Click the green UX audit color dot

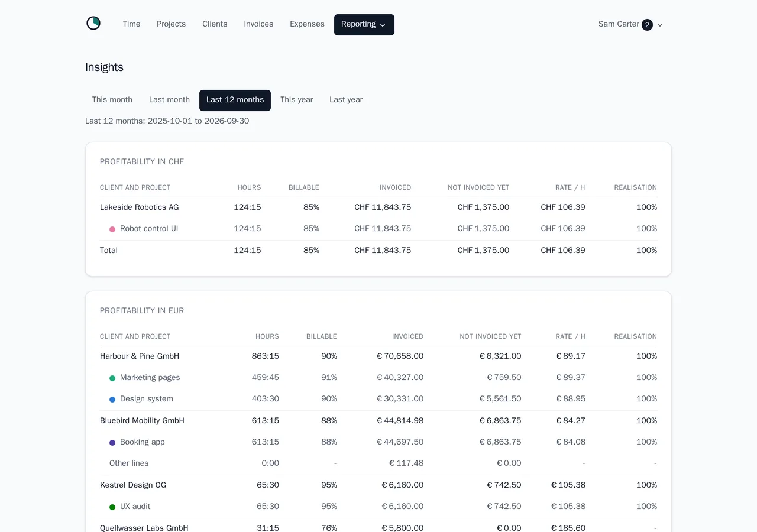coord(112,507)
